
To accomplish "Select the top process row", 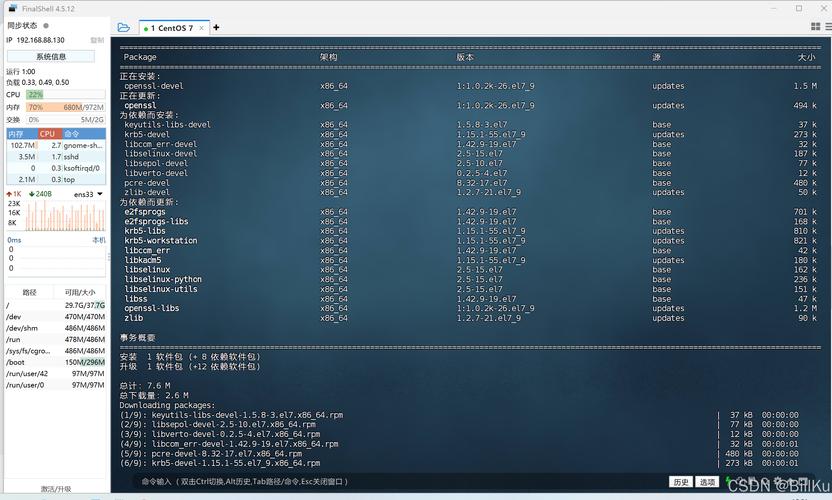I will pyautogui.click(x=56, y=180).
